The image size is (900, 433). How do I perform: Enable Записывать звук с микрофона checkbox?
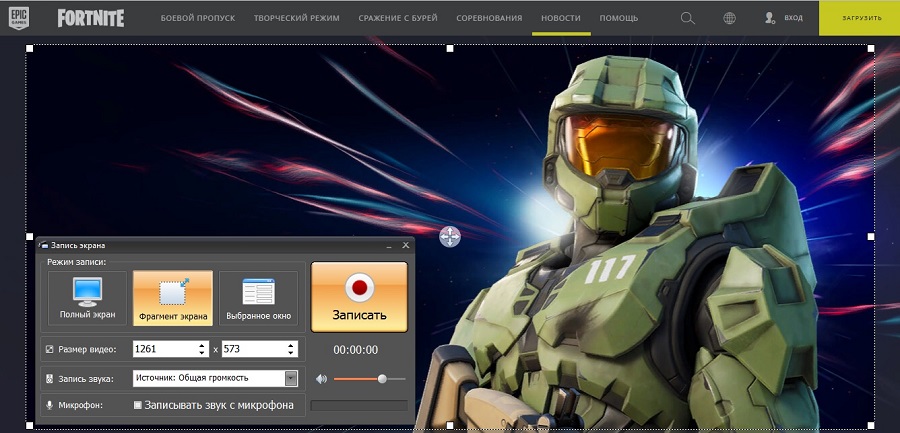pos(138,405)
